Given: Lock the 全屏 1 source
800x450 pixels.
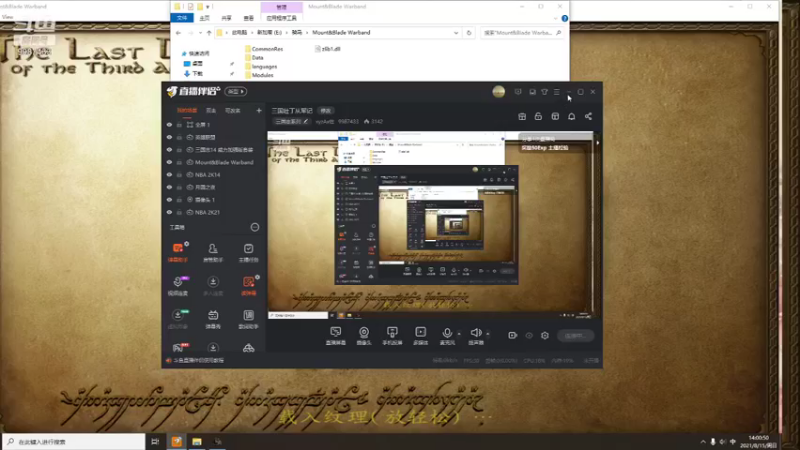Looking at the screenshot, I should (179, 124).
